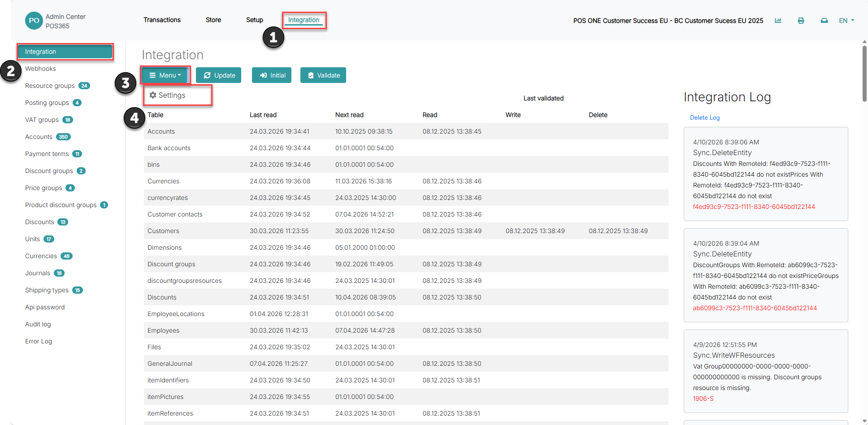Click the Employees table row

click(406, 330)
